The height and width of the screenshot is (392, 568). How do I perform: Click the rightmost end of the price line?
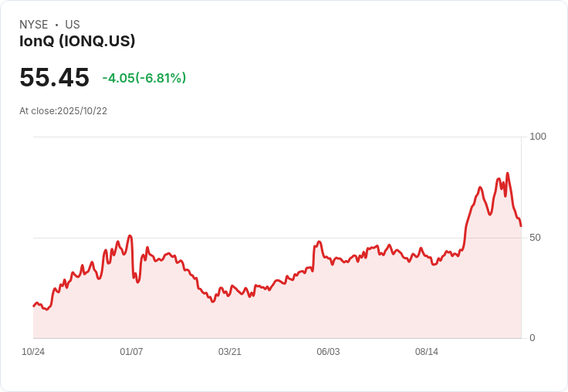pos(521,225)
